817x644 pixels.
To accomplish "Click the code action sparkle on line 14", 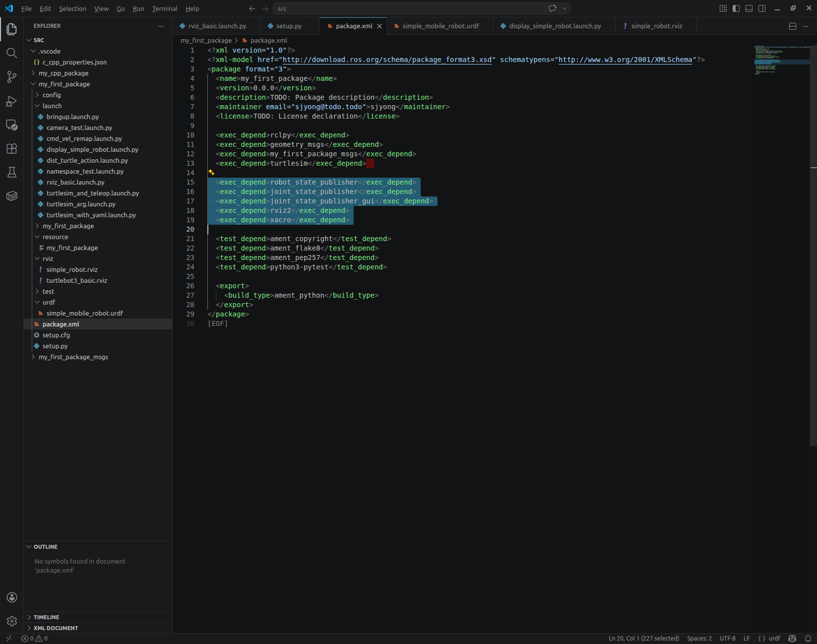I will (211, 172).
